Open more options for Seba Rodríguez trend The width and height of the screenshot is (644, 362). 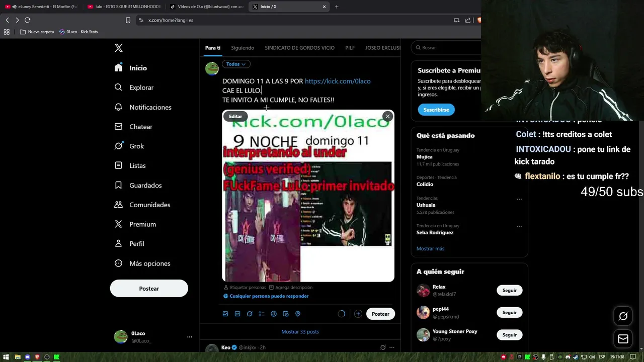point(519,227)
